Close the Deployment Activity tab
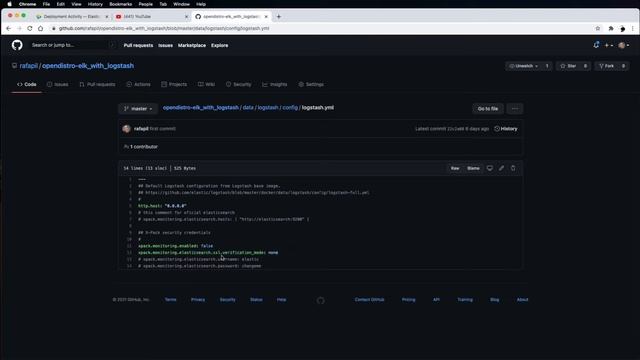The image size is (640, 360). 107,16
